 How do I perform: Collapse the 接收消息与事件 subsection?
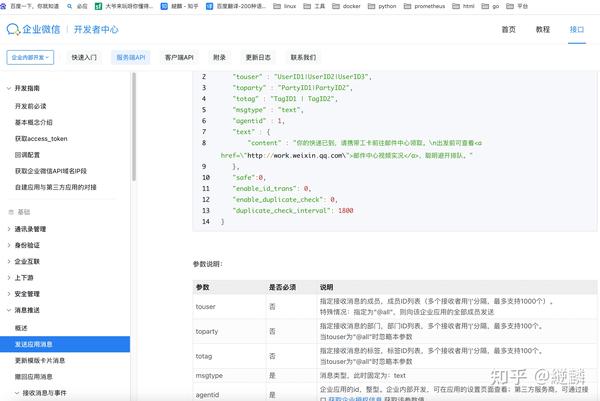click(x=17, y=393)
